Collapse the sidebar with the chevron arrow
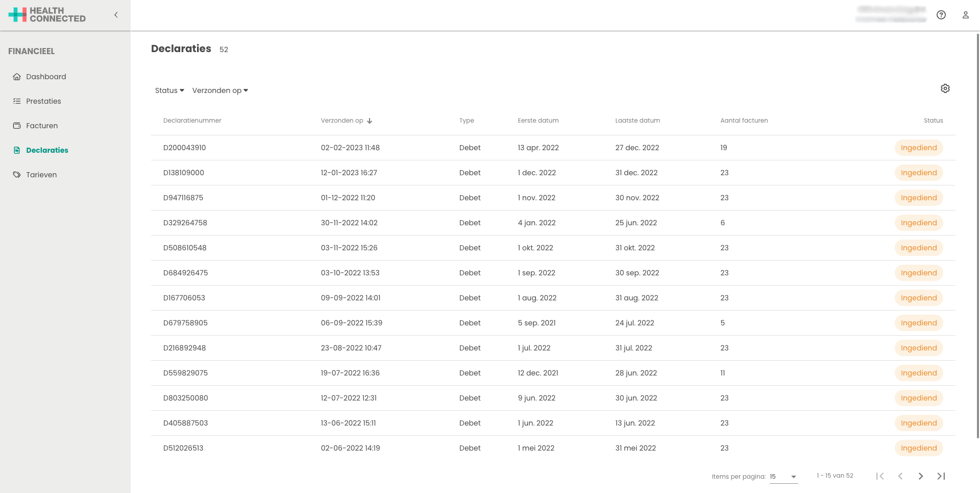 (116, 15)
